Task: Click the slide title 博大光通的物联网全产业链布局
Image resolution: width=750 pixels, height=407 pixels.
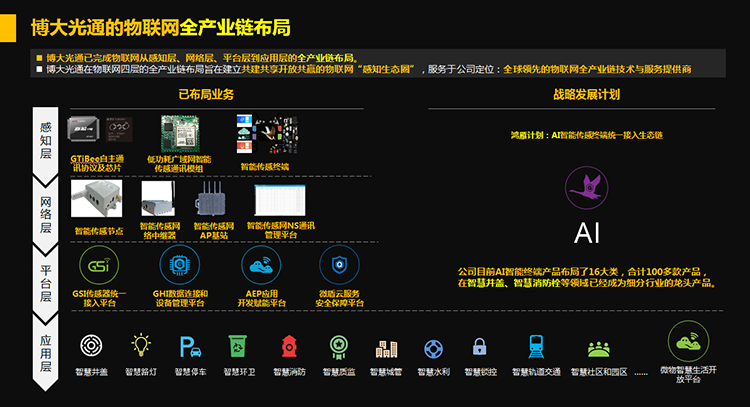Action: tap(161, 28)
